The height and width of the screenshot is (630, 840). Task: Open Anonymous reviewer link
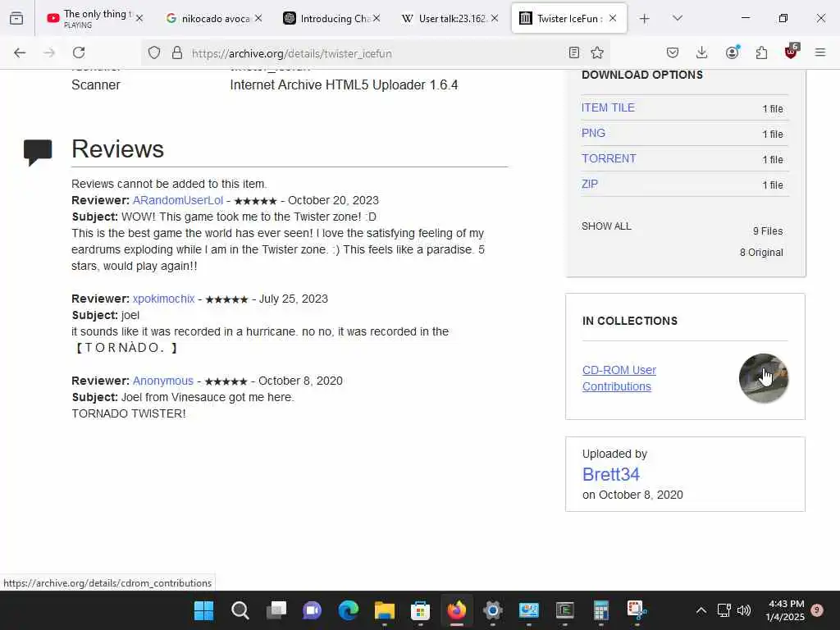coord(163,381)
